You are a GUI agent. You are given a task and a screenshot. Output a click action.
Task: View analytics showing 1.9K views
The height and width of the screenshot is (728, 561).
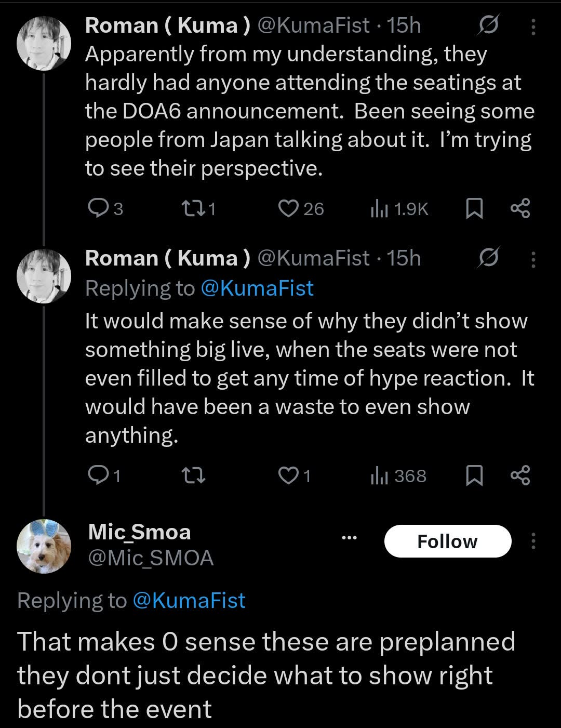pyautogui.click(x=399, y=209)
